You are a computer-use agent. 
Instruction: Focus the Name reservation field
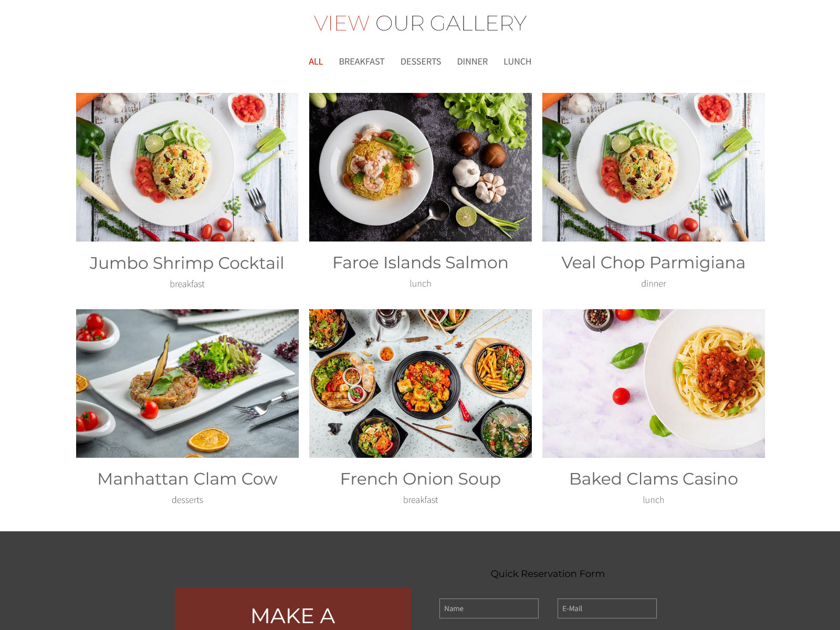click(489, 608)
